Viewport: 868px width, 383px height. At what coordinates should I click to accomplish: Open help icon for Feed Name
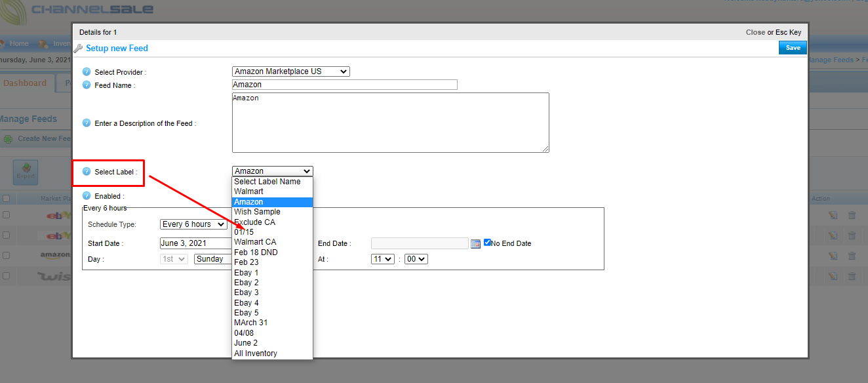87,85
